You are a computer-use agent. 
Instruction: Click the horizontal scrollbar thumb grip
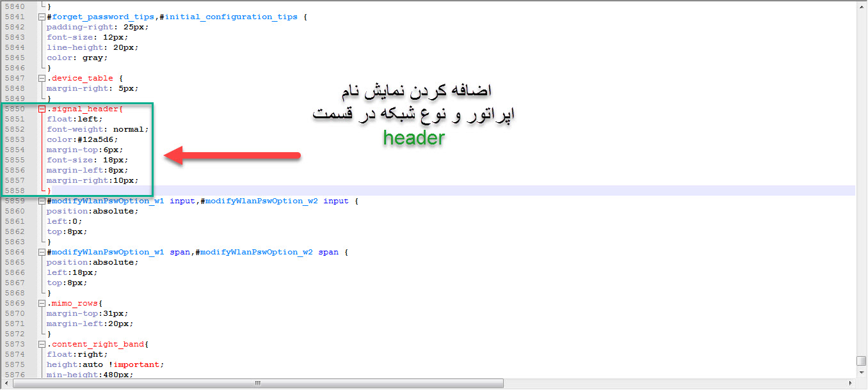click(x=258, y=384)
